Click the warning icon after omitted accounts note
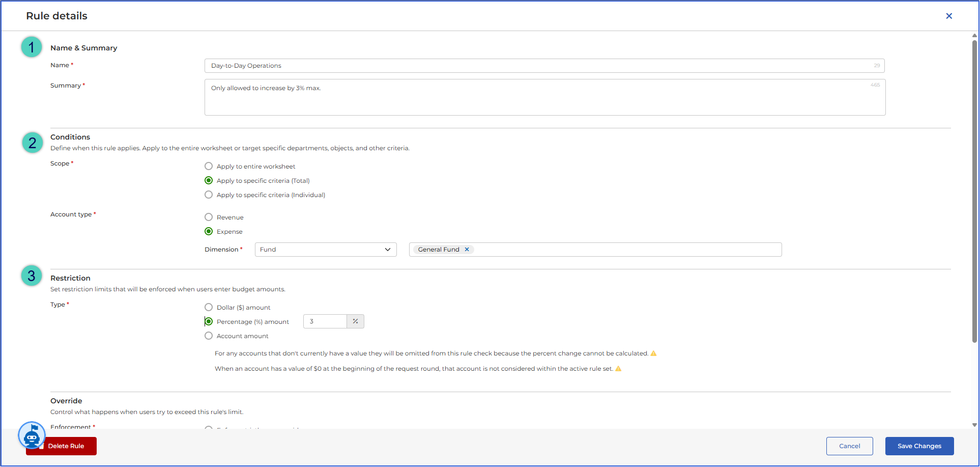 pos(654,353)
